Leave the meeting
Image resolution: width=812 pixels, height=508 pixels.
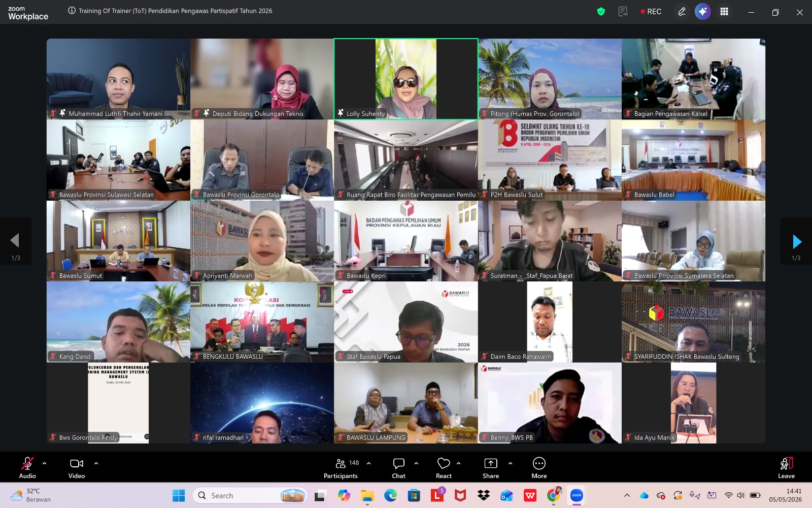(786, 467)
